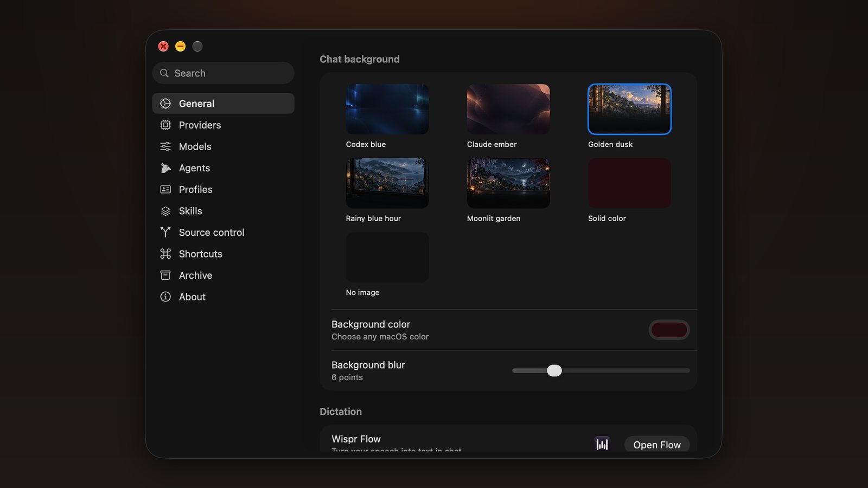Click the search magnifier icon
Screen dimensions: 868x488
point(164,73)
